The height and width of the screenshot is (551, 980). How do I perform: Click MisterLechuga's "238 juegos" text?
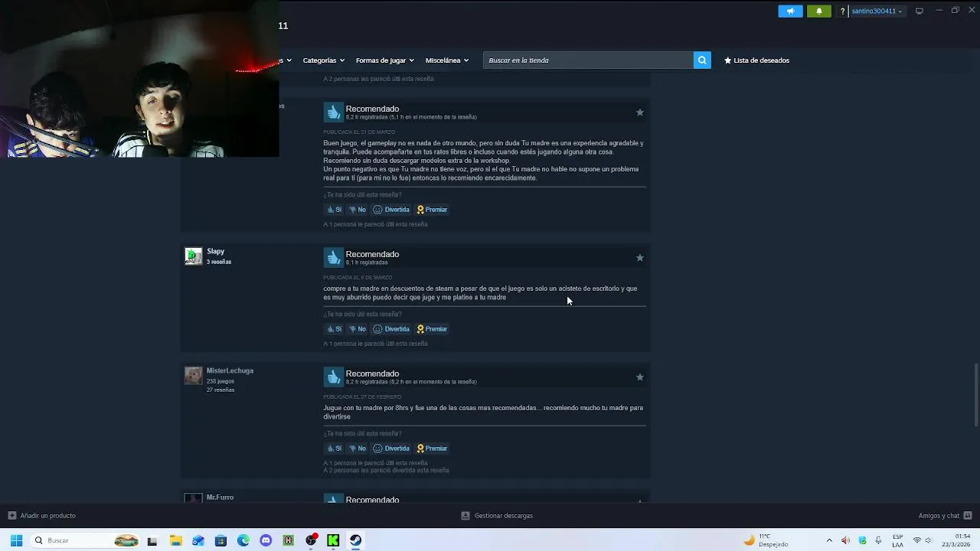point(220,381)
